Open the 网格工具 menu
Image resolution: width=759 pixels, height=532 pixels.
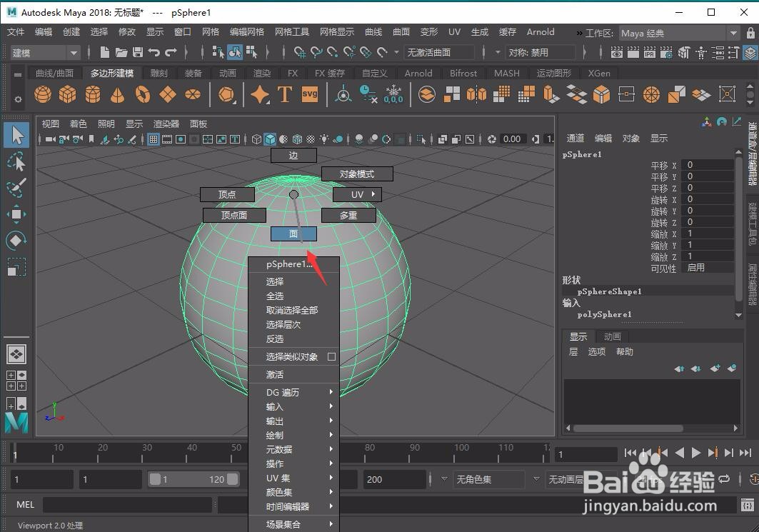tap(291, 32)
